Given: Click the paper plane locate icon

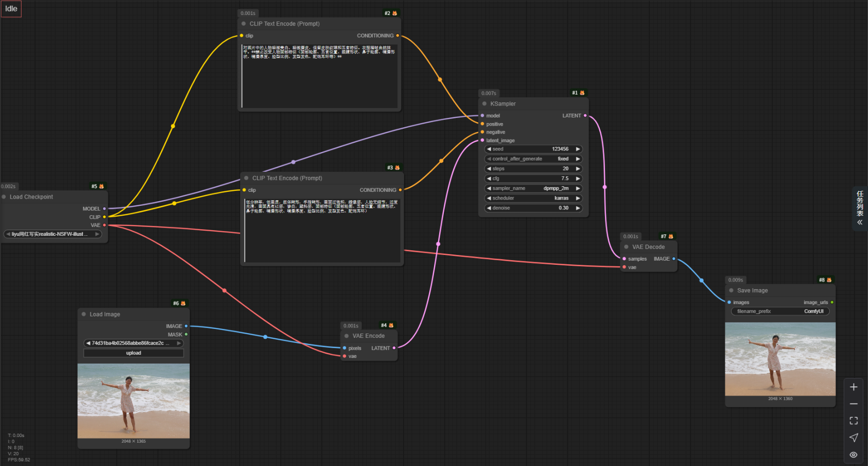Looking at the screenshot, I should point(854,438).
